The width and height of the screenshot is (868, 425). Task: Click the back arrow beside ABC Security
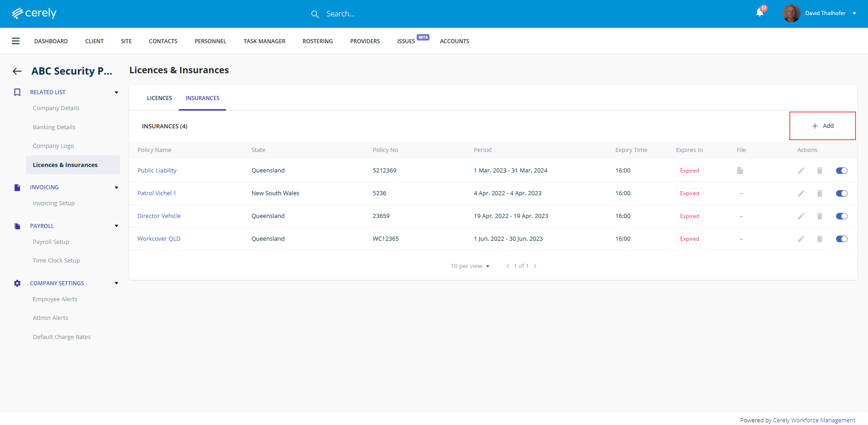click(x=17, y=71)
